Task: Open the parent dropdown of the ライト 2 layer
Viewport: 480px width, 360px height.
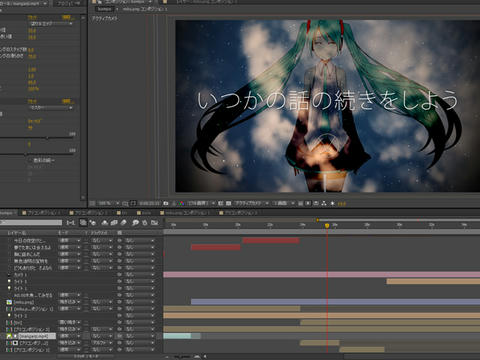Action: click(x=140, y=315)
